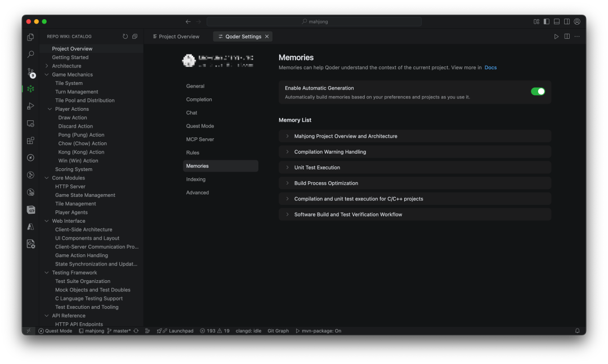Viewport: 608px width, 364px height.
Task: Toggle the primary sidebar layout button
Action: (546, 21)
